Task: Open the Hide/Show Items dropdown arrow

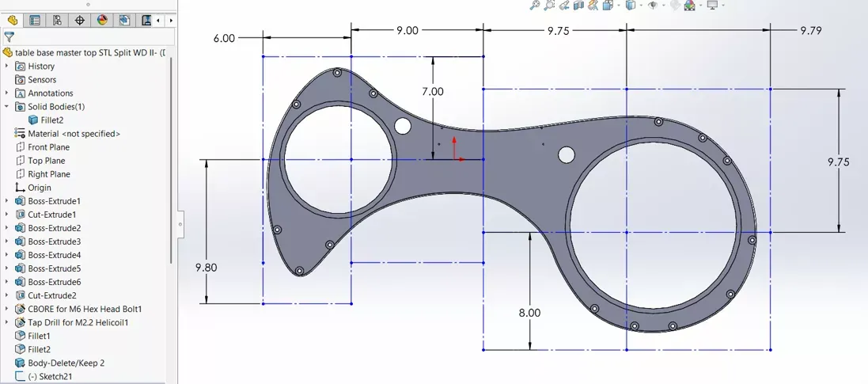Action: pyautogui.click(x=663, y=5)
